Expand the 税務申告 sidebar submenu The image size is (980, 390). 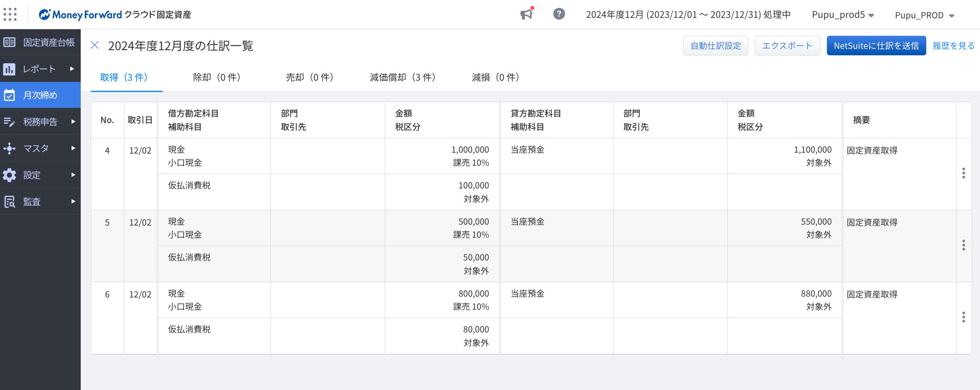72,122
